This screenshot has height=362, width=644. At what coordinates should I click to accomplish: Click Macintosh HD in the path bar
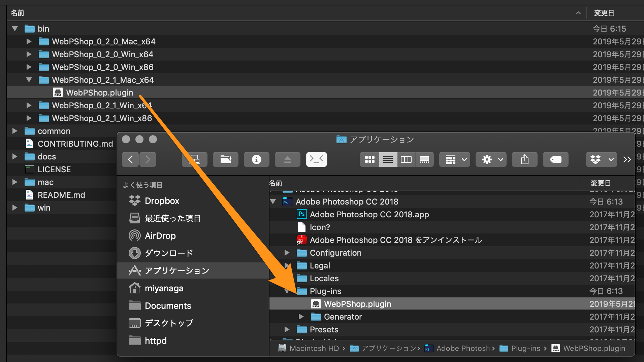309,348
